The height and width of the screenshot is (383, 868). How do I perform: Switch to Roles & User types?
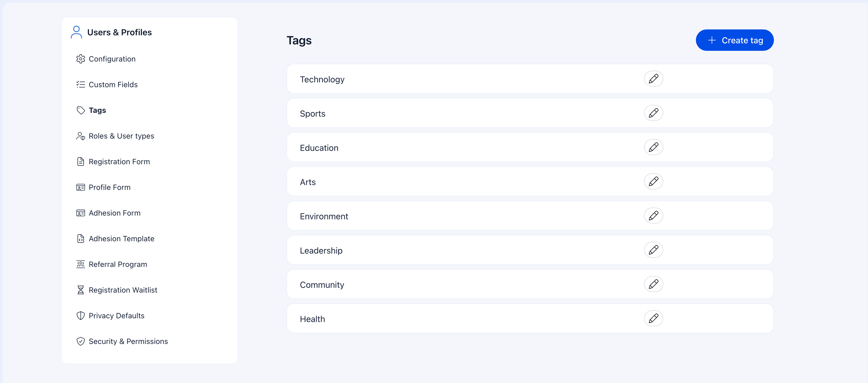pyautogui.click(x=121, y=136)
